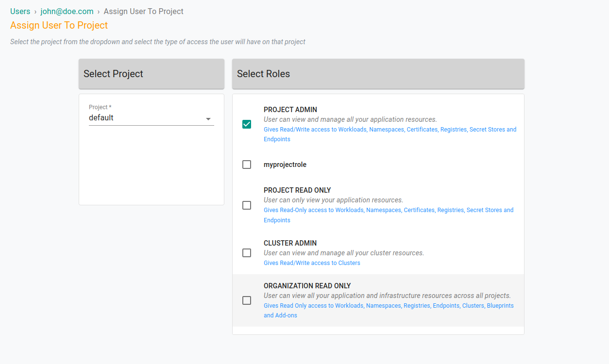
Task: Open the Project dropdown showing default
Action: pos(152,118)
